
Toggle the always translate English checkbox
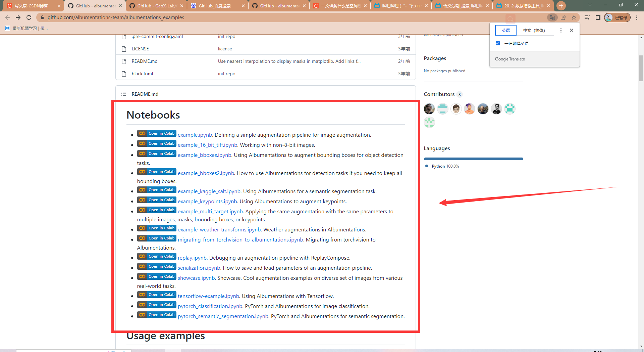point(498,43)
